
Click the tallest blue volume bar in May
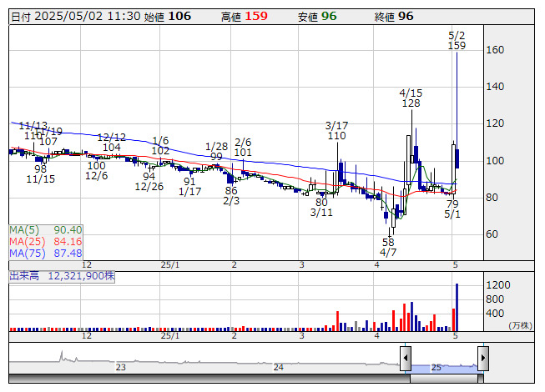click(x=457, y=306)
